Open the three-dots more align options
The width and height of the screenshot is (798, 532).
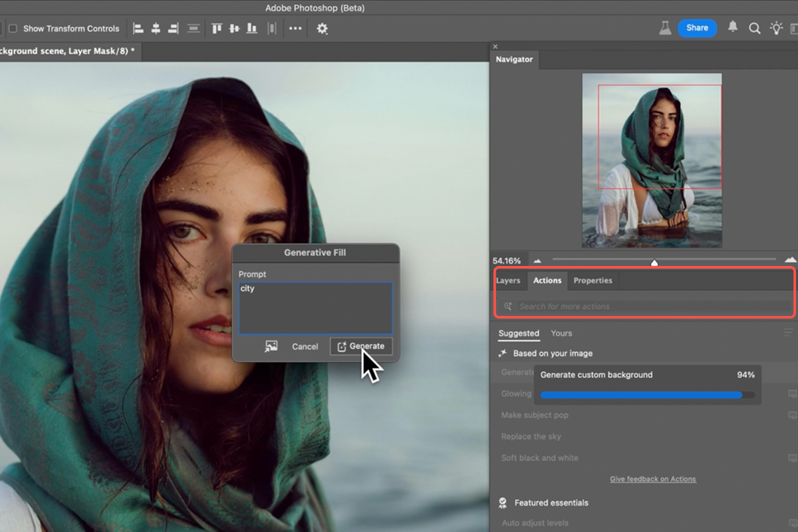pyautogui.click(x=295, y=29)
